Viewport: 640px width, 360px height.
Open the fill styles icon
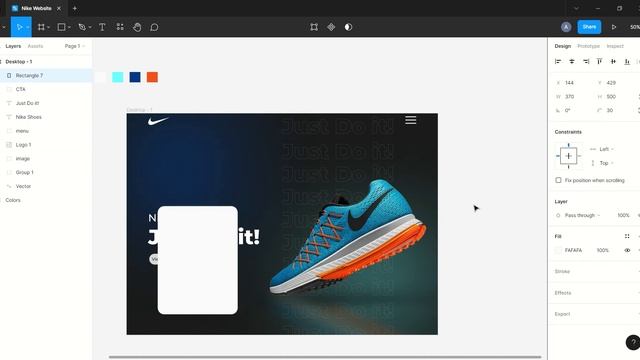click(x=627, y=236)
